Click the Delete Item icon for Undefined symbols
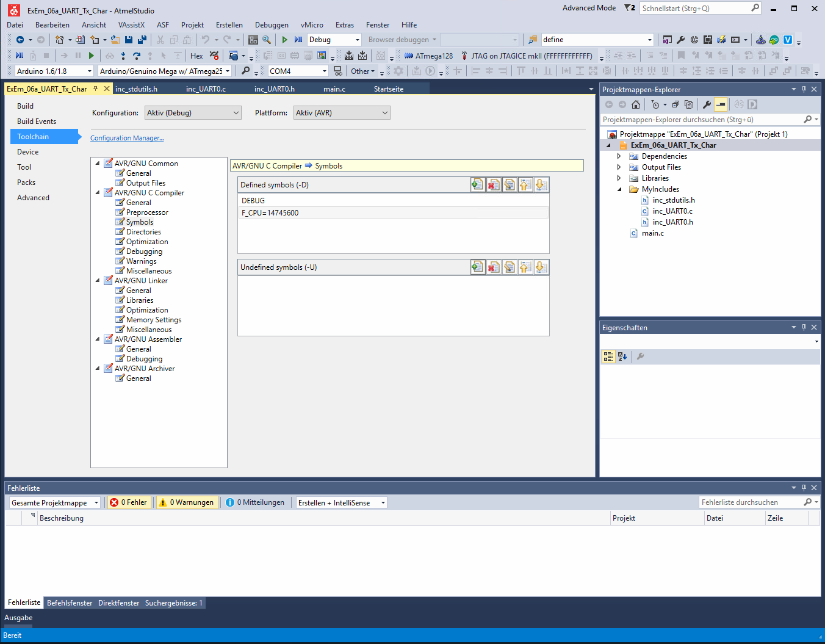825x644 pixels. click(494, 267)
